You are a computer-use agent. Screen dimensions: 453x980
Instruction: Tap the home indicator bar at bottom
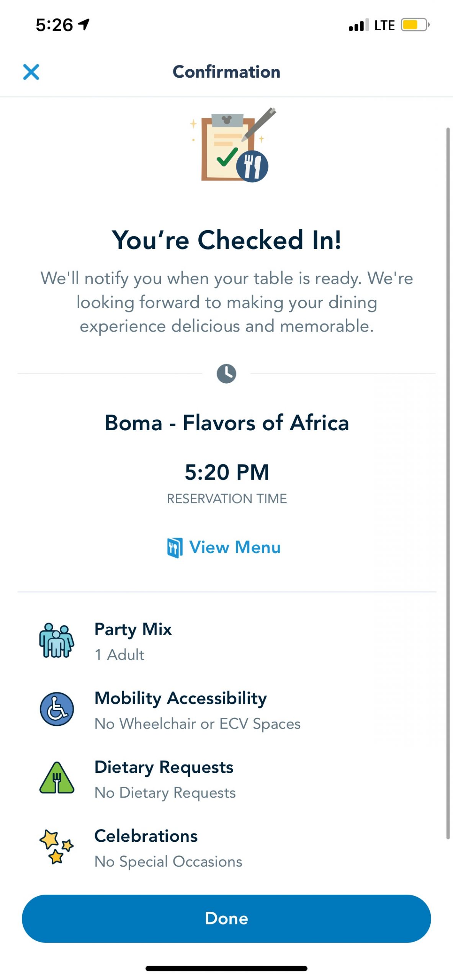pos(226,969)
